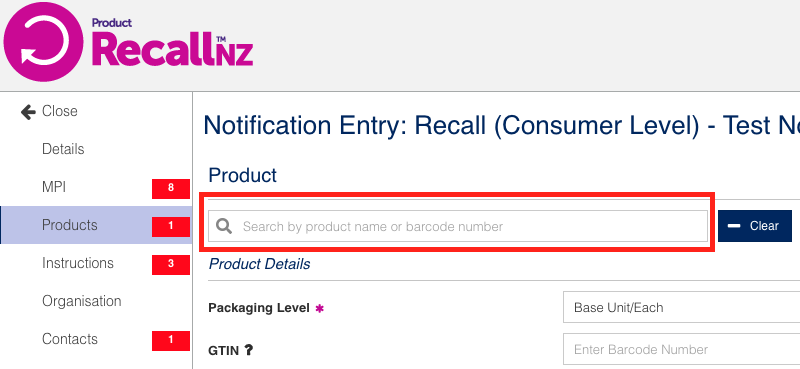Click the magnifying glass search icon
The width and height of the screenshot is (800, 369).
point(224,226)
